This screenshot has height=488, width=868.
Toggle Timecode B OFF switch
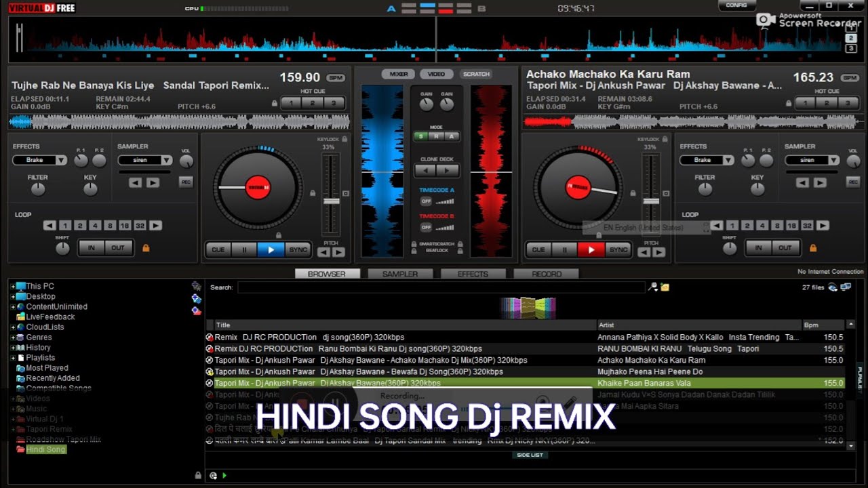point(426,227)
